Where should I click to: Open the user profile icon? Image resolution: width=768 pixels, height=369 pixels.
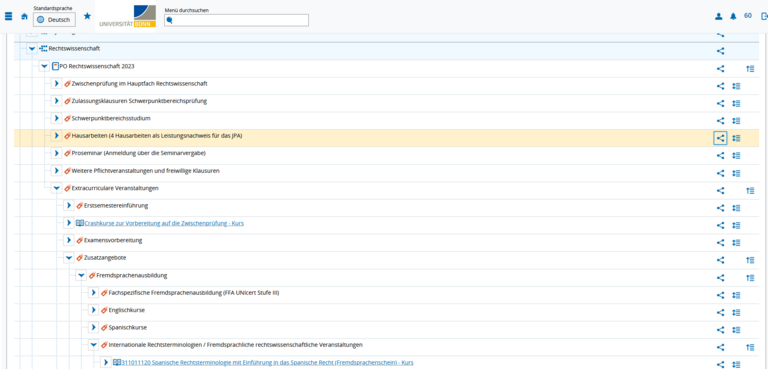(x=719, y=16)
